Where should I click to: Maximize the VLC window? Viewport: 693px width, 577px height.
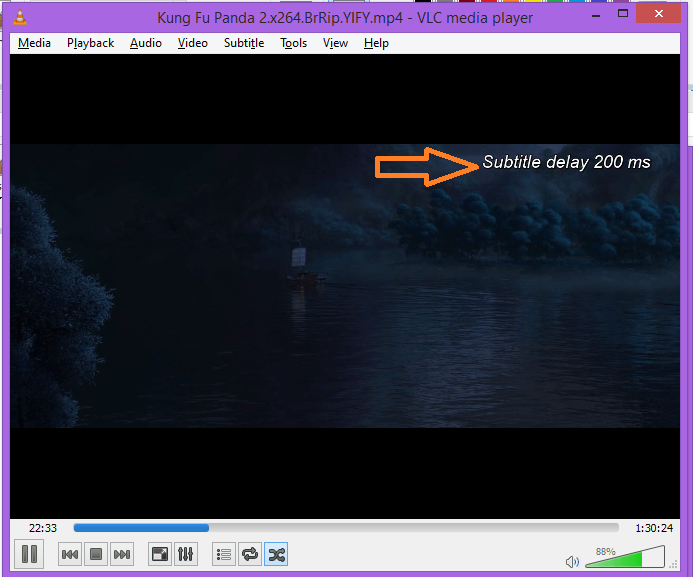[x=623, y=13]
